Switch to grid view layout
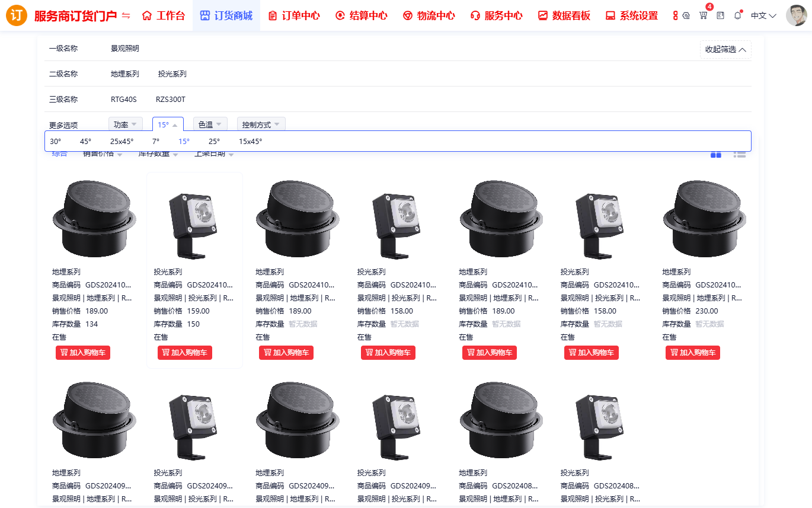This screenshot has height=508, width=812. click(716, 154)
